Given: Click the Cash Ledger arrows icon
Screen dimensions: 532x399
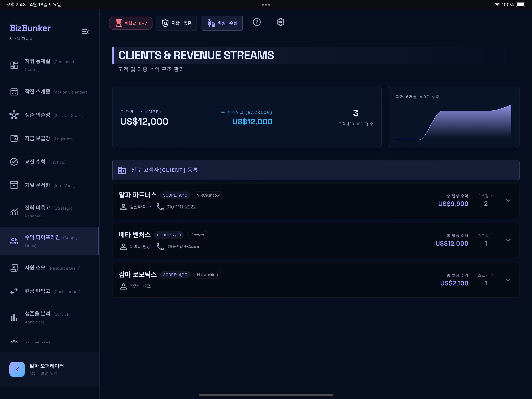Looking at the screenshot, I should click(14, 291).
